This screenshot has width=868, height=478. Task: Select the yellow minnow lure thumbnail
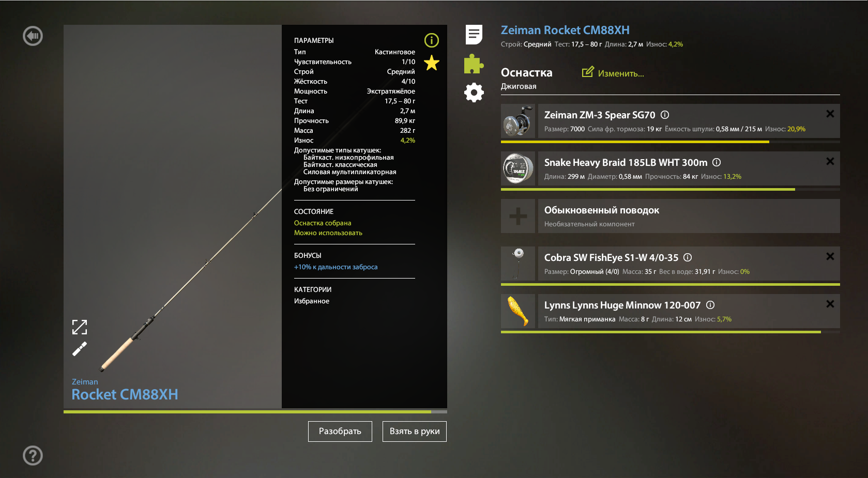[x=518, y=311]
